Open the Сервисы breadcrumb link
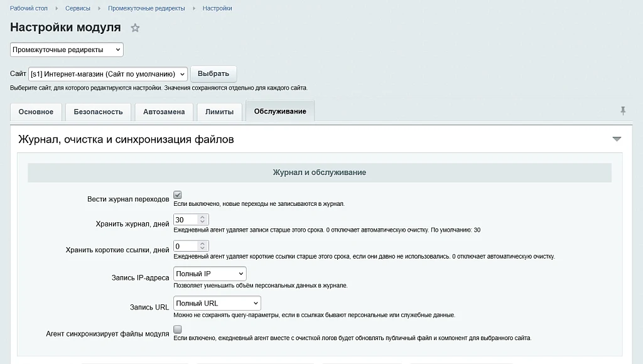This screenshot has height=364, width=643. pos(77,8)
